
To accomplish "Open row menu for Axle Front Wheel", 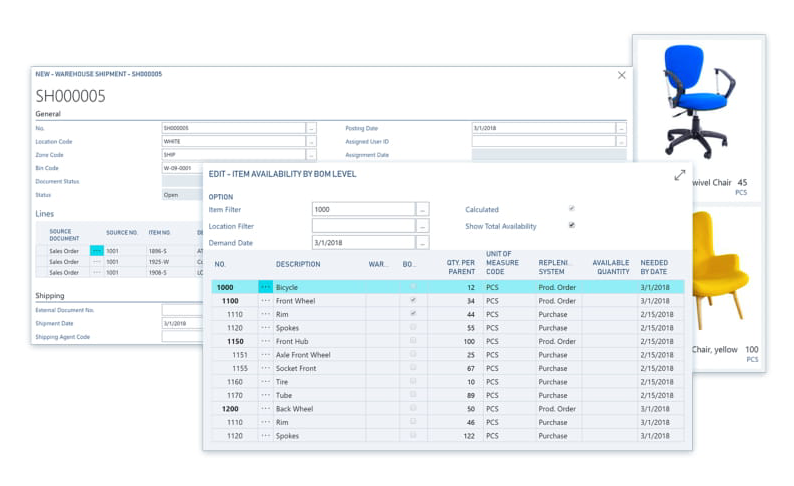I will 265,355.
